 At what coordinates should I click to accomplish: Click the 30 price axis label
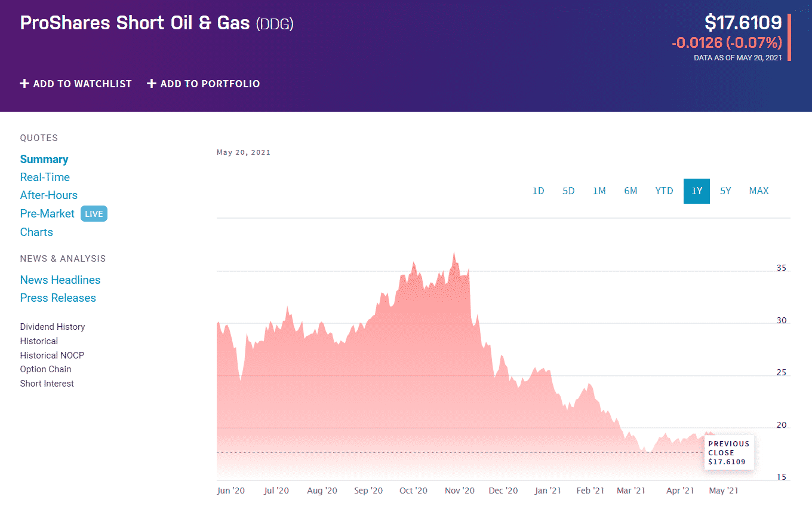point(781,320)
